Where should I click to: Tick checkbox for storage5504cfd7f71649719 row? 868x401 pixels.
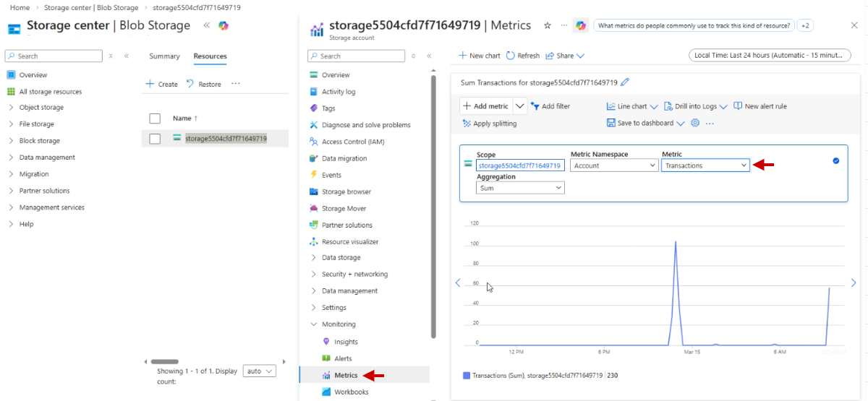click(155, 139)
